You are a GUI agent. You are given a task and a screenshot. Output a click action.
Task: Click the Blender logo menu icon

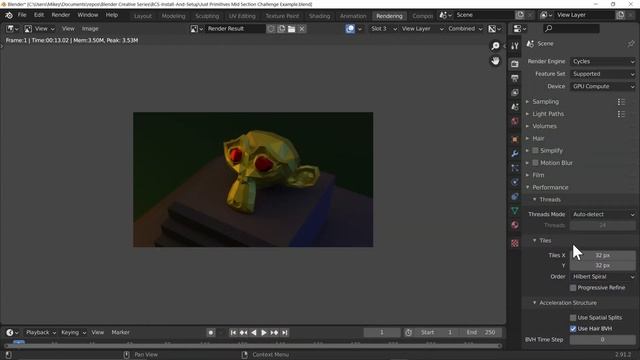tap(9, 15)
